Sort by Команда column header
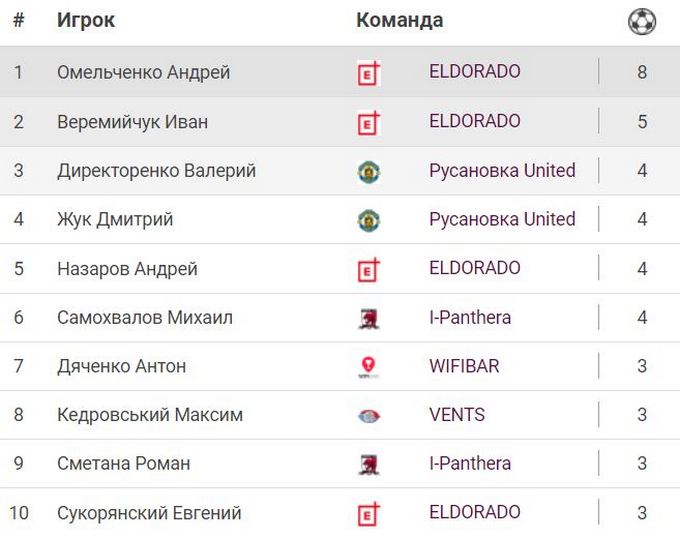 399,21
